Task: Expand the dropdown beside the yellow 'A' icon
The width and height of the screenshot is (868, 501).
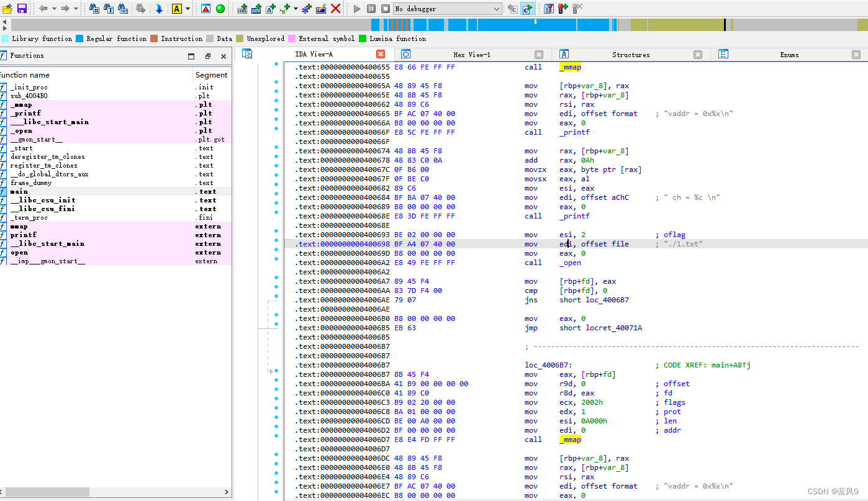Action: pyautogui.click(x=188, y=9)
